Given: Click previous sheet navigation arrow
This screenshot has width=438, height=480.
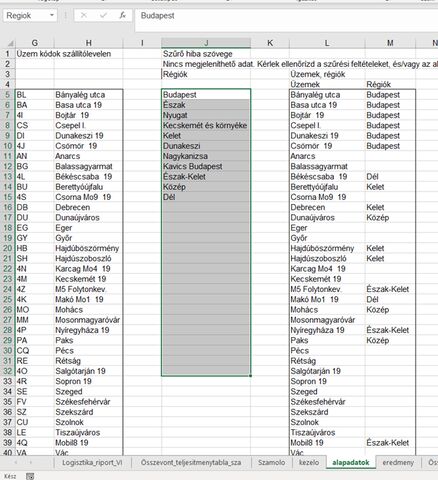Looking at the screenshot, I should 15,463.
